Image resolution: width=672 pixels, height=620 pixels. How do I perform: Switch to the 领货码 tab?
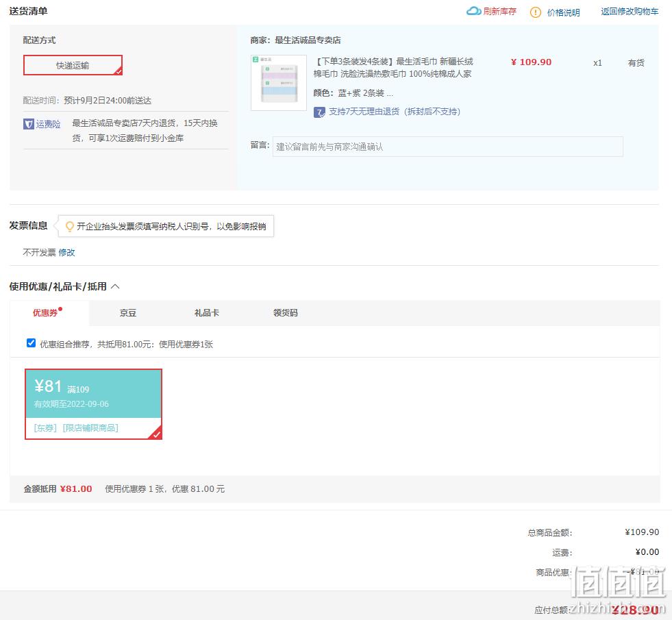tap(286, 313)
